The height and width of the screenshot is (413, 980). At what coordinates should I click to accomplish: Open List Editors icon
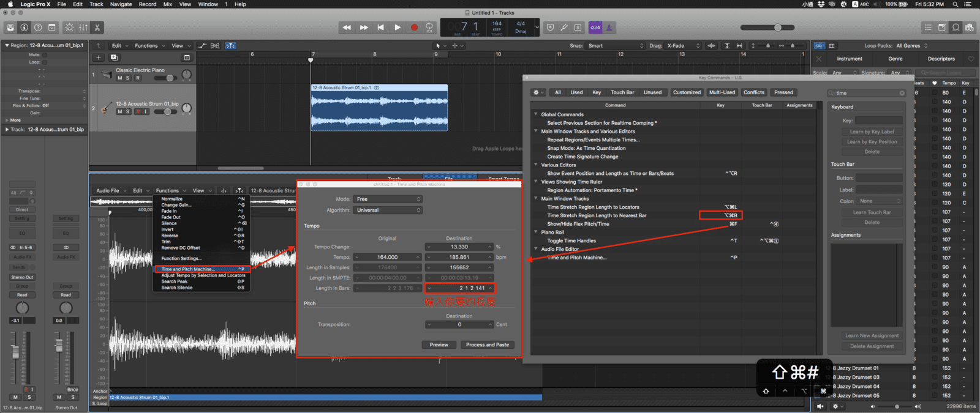(928, 28)
